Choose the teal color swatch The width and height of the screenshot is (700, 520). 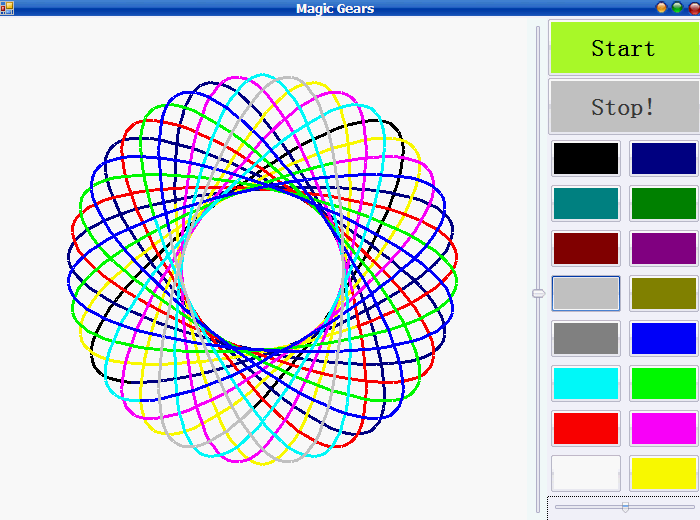point(586,204)
